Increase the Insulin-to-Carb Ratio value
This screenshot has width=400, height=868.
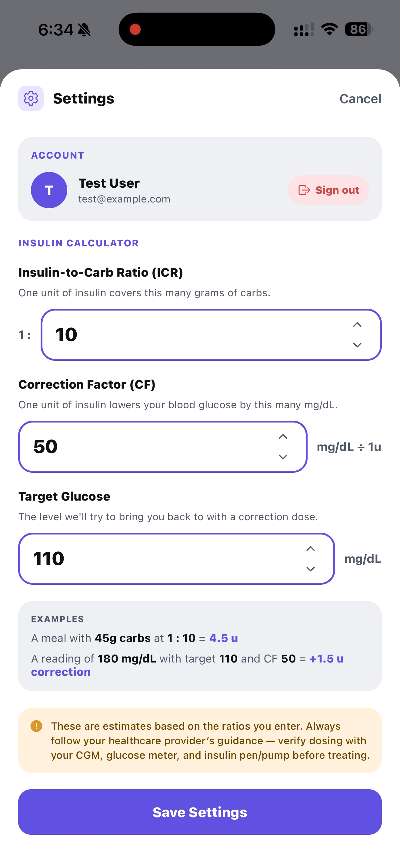(357, 325)
